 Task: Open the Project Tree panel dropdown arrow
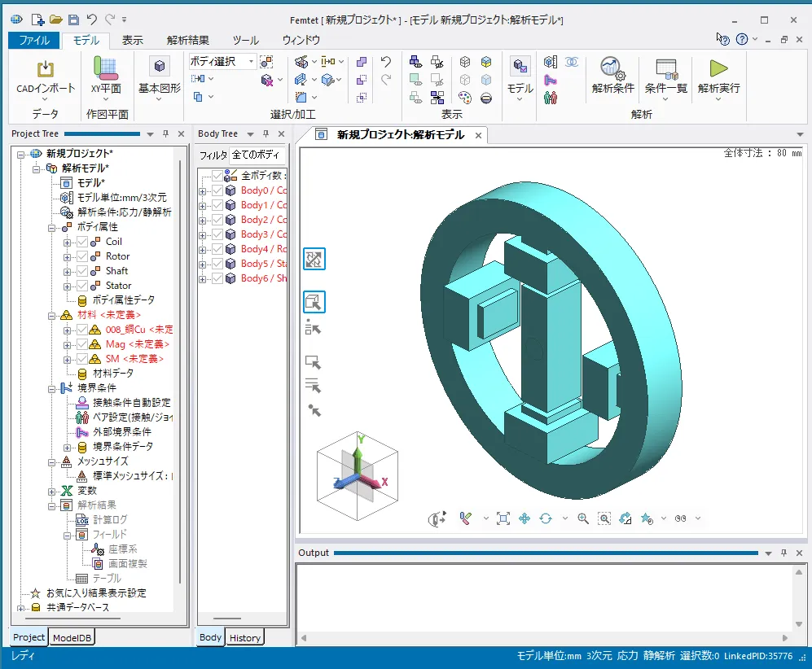150,134
